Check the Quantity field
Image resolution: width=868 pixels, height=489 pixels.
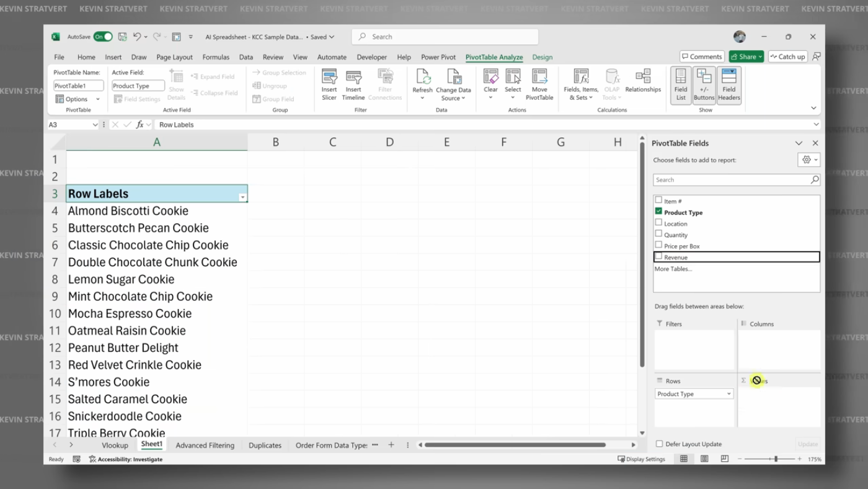pyautogui.click(x=658, y=234)
